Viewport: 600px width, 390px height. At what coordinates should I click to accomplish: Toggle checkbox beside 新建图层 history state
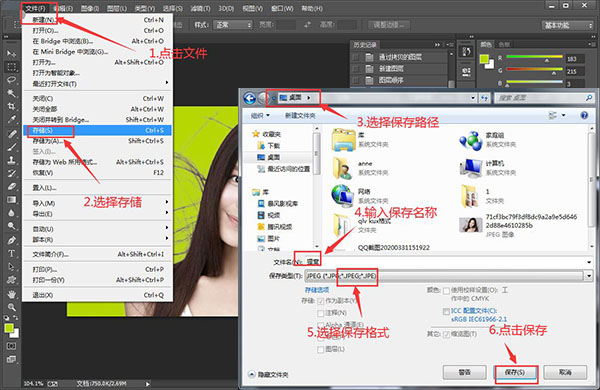tap(356, 69)
